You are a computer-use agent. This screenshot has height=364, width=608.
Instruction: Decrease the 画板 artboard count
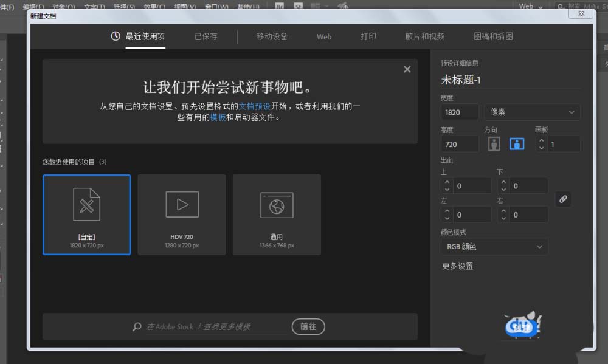[x=541, y=148]
